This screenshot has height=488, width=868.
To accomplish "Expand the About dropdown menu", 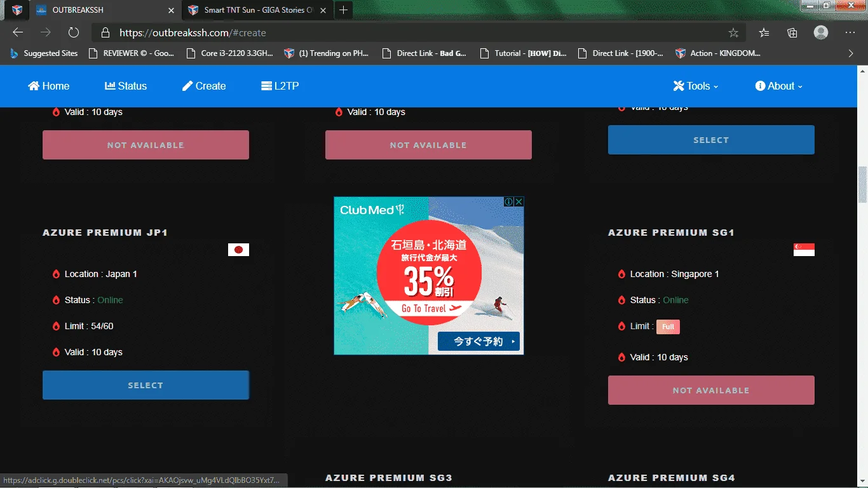I will (779, 86).
